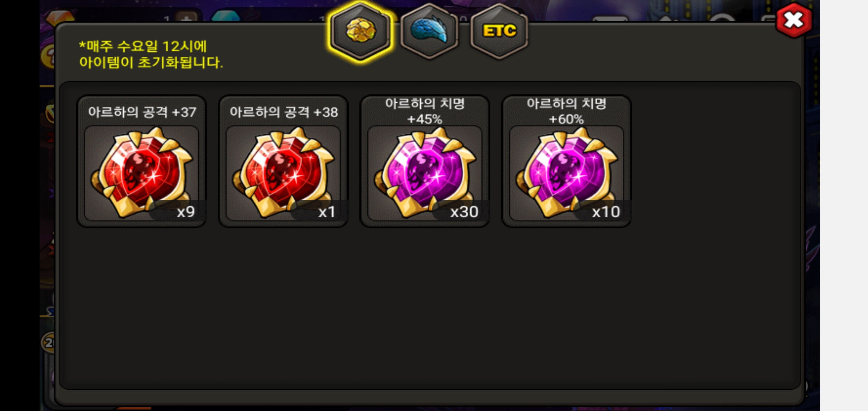Switch to the blue feather hexagon tab
This screenshot has height=411, width=868.
click(x=429, y=31)
